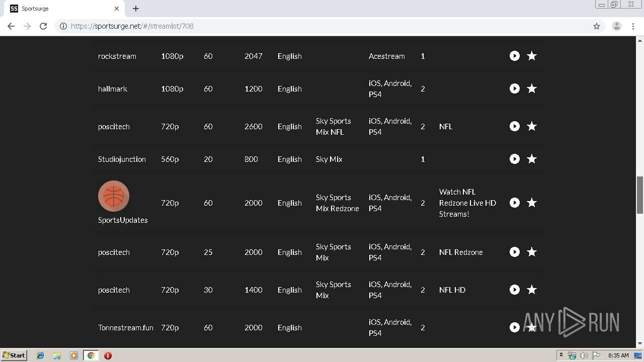The image size is (644, 362).
Task: Launch Internet Explorer from taskbar
Action: coord(40,355)
